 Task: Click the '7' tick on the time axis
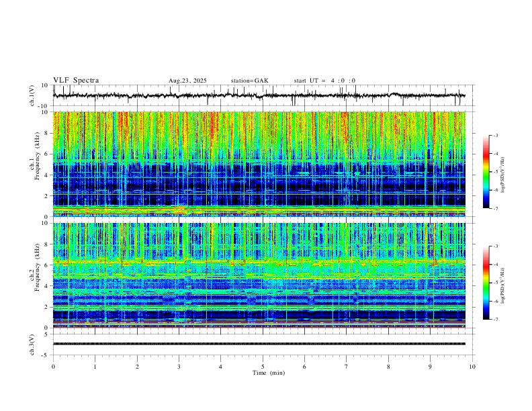(x=347, y=367)
